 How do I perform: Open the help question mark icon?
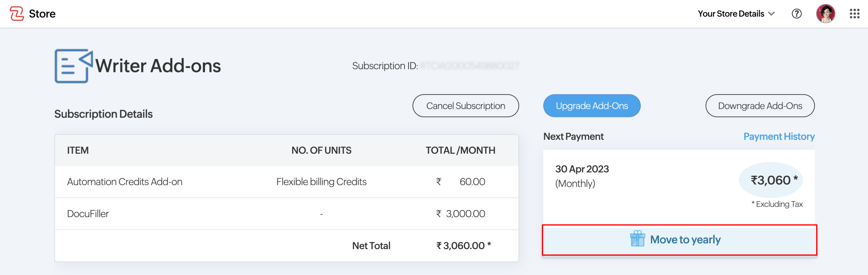pos(797,14)
